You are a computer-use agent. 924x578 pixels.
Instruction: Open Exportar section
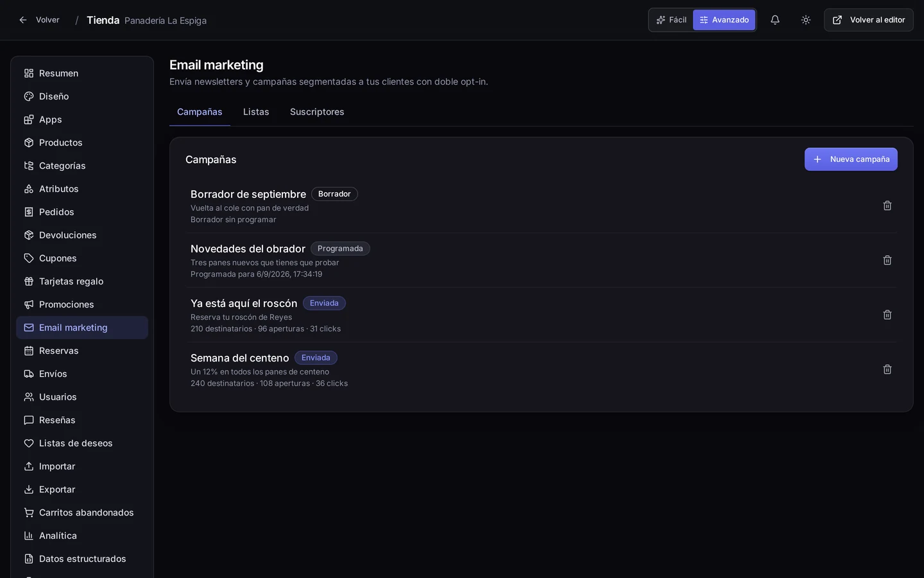click(x=82, y=489)
